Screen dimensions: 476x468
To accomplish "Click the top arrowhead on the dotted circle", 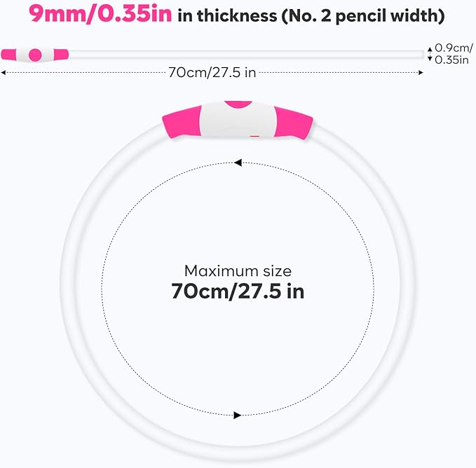I will (238, 163).
